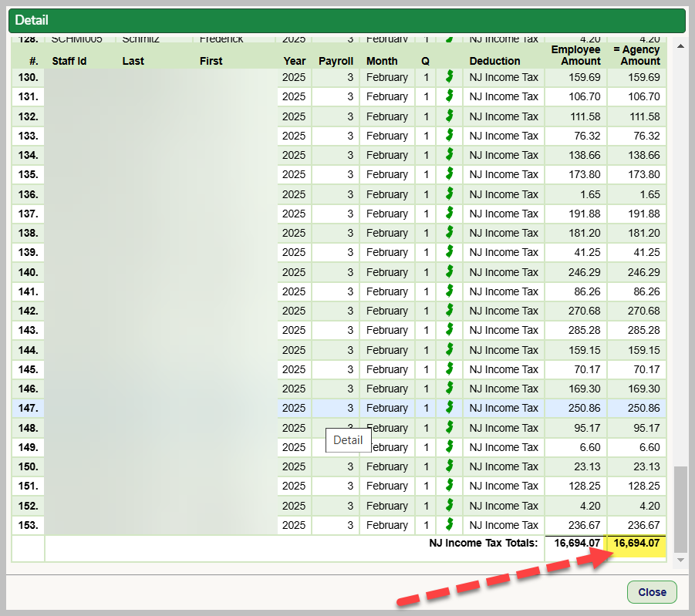Screen dimensions: 695x616
Task: Click Agency Amount 173.80 in row 135
Action: pyautogui.click(x=643, y=174)
